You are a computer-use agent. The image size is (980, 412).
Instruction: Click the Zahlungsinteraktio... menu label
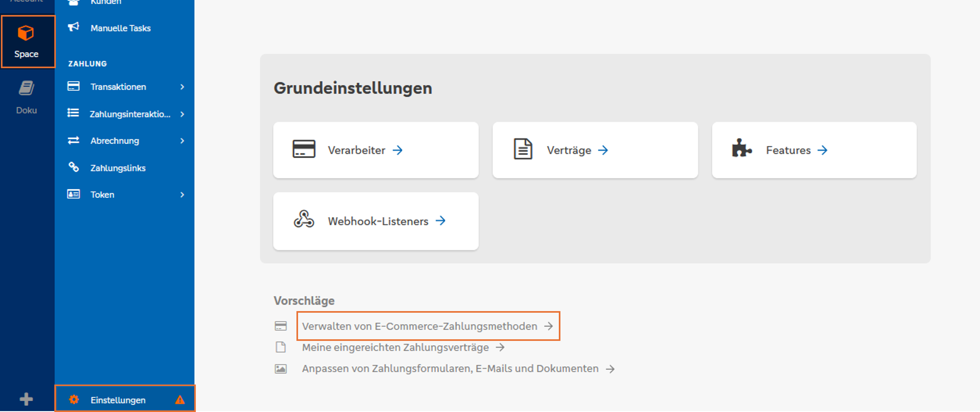coord(130,114)
